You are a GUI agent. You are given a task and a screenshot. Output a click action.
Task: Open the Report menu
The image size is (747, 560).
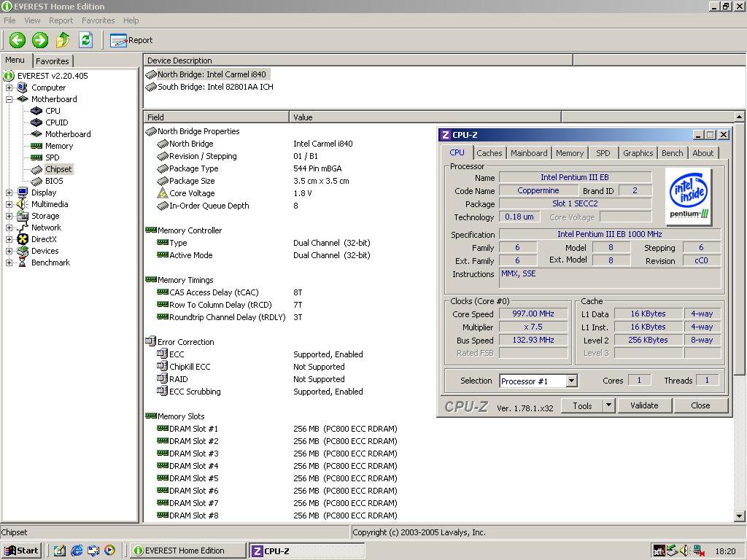(x=61, y=20)
